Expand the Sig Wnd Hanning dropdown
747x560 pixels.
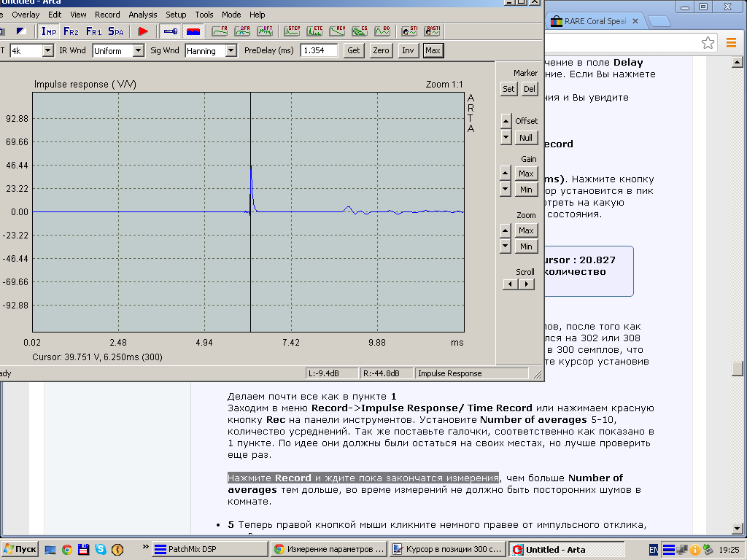point(231,50)
